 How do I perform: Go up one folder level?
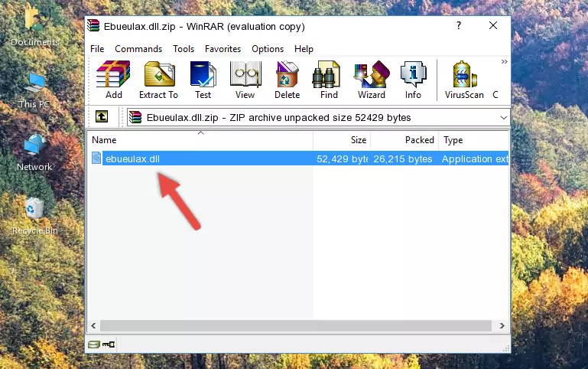(102, 116)
